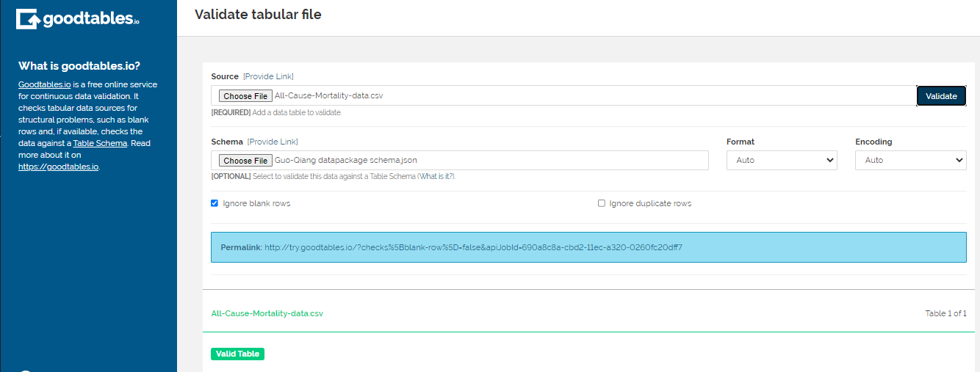980x372 pixels.
Task: Click Provide Link next to Source
Action: [268, 76]
